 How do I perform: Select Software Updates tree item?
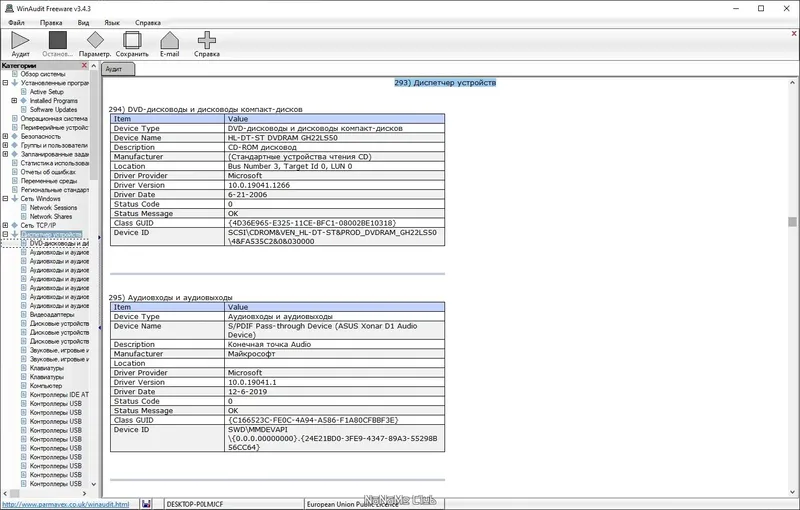click(53, 109)
